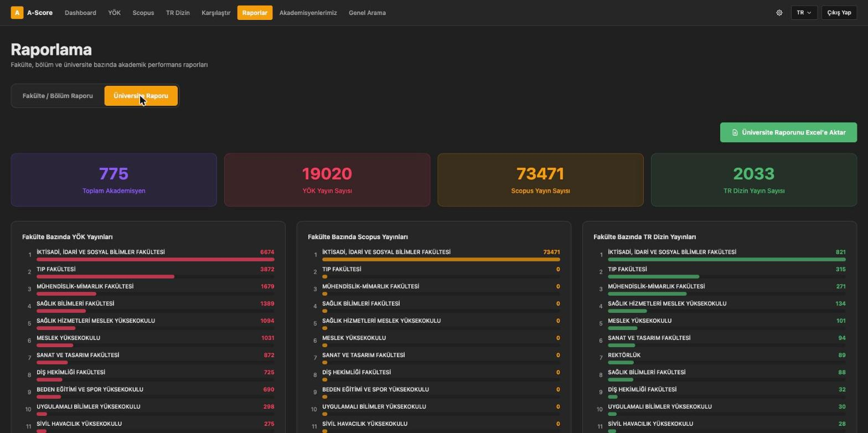This screenshot has height=433, width=868.
Task: Click value 821 in TR Dizin Yayınları
Action: click(840, 252)
